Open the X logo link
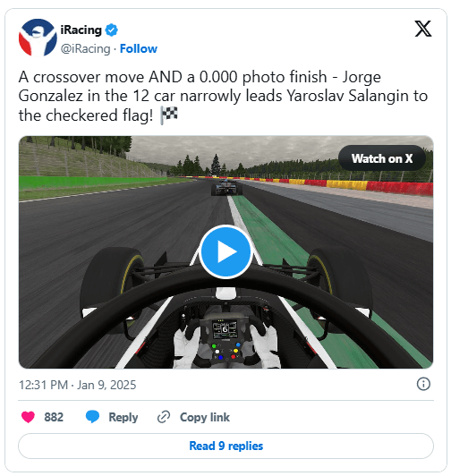 coord(422,29)
